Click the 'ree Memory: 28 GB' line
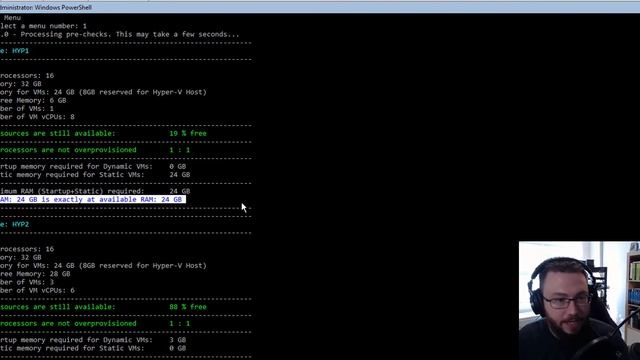 [35, 274]
